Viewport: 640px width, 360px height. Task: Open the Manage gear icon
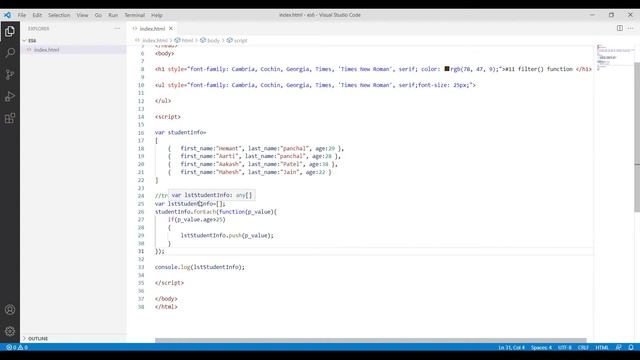click(x=10, y=331)
